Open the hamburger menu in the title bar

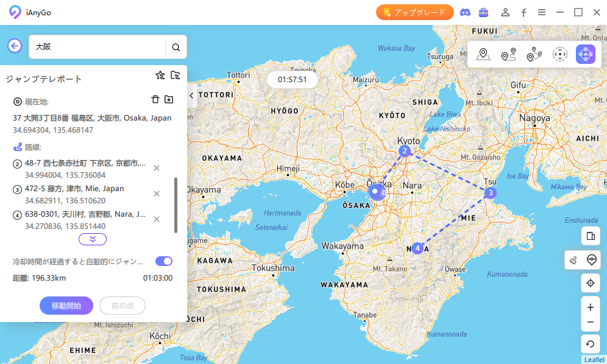[x=541, y=12]
